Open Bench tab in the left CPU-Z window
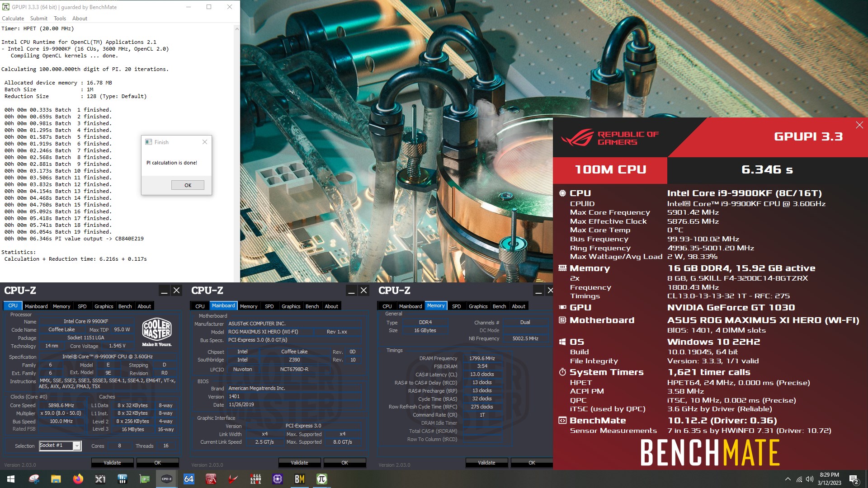This screenshot has width=868, height=488. [x=125, y=306]
